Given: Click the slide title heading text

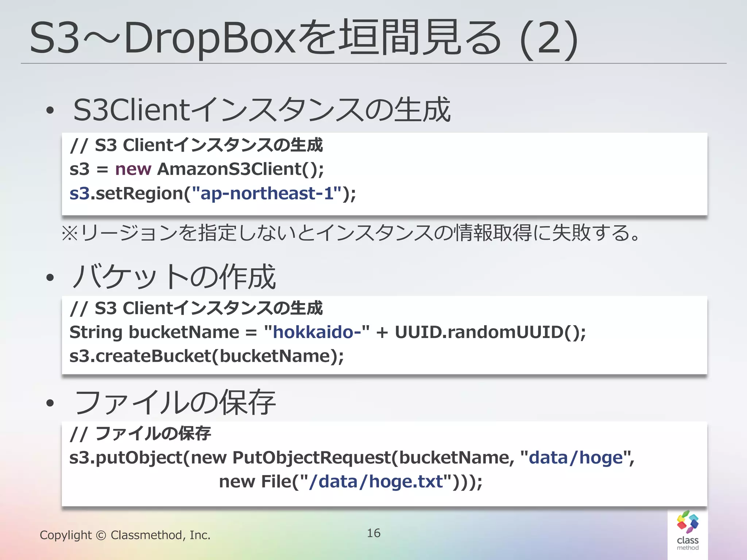Looking at the screenshot, I should coord(303,38).
